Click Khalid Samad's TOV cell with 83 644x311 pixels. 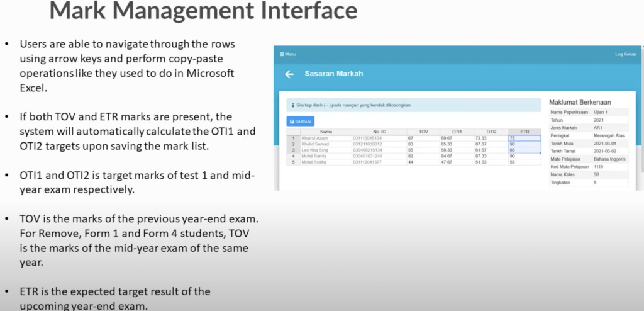pyautogui.click(x=423, y=144)
